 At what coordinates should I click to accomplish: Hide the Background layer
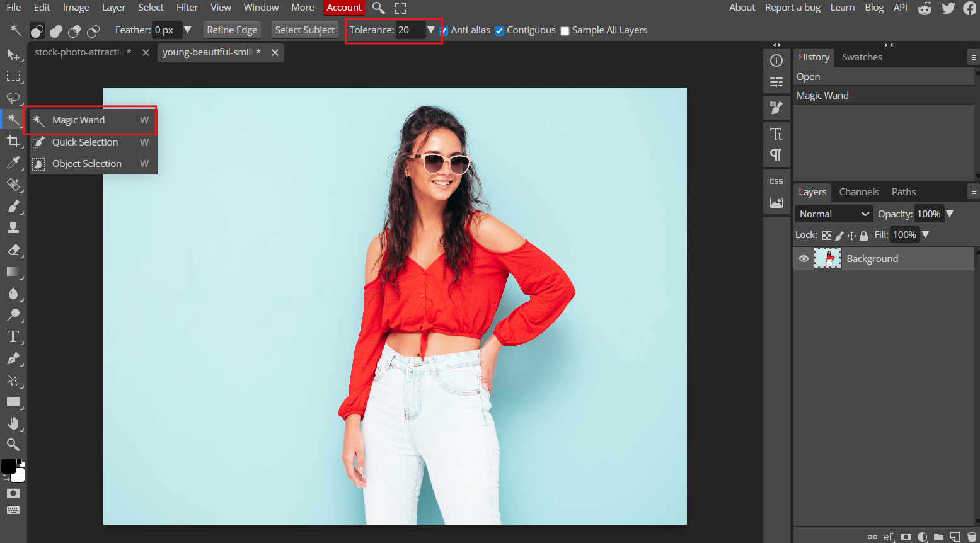(803, 258)
